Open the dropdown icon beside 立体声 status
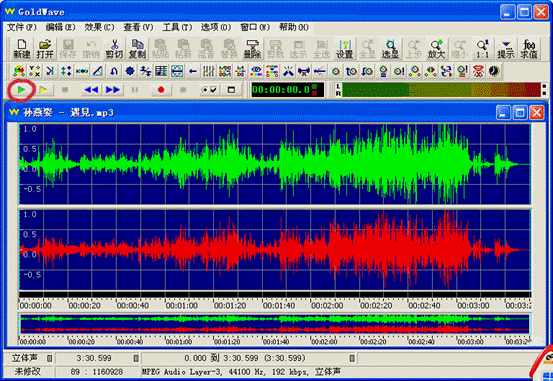Viewport: 553px width, 381px height. (x=49, y=358)
